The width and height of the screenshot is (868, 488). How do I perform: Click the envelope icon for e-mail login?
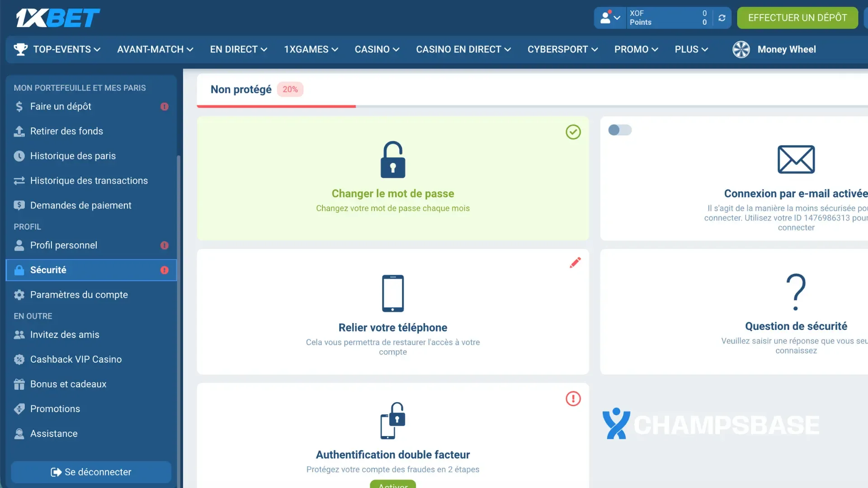click(x=796, y=160)
